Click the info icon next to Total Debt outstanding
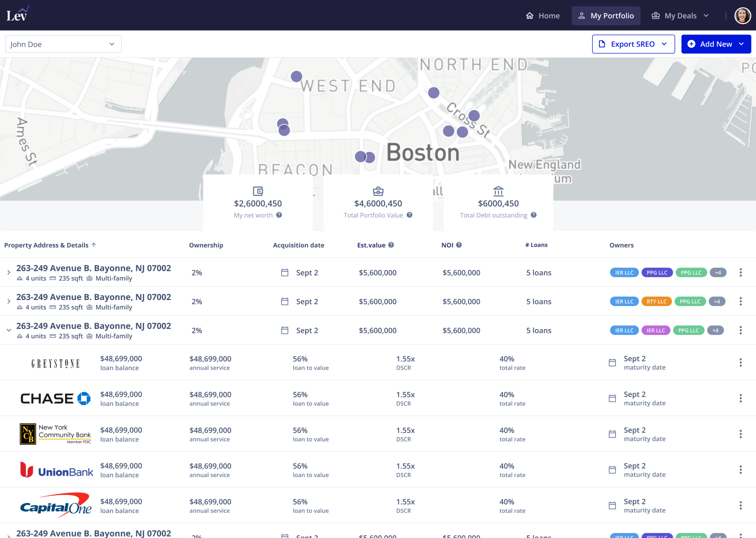This screenshot has width=756, height=538. point(534,215)
